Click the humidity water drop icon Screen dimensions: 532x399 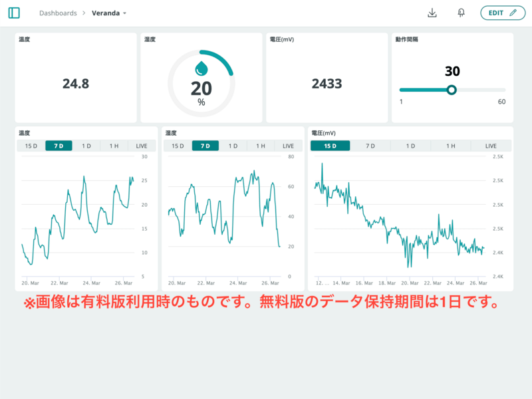(201, 68)
